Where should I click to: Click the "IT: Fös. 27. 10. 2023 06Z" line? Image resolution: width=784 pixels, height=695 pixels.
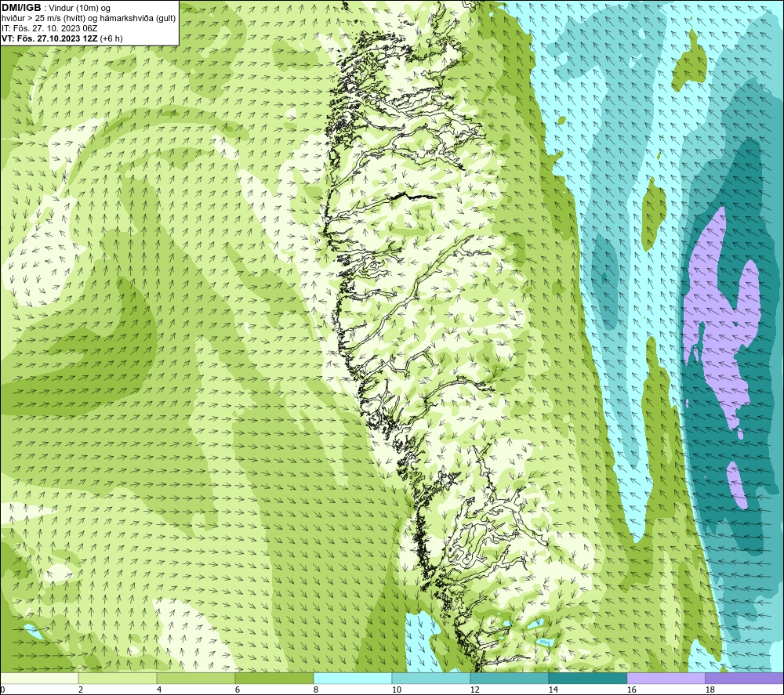tap(49, 28)
